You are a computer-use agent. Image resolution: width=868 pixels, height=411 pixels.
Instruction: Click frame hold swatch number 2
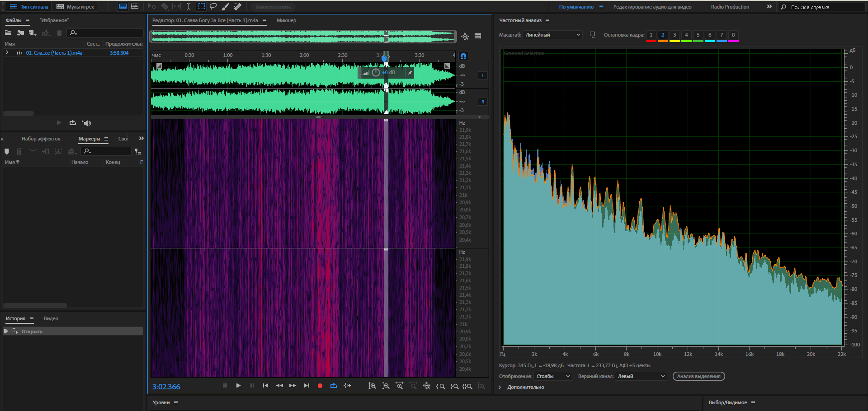[663, 35]
